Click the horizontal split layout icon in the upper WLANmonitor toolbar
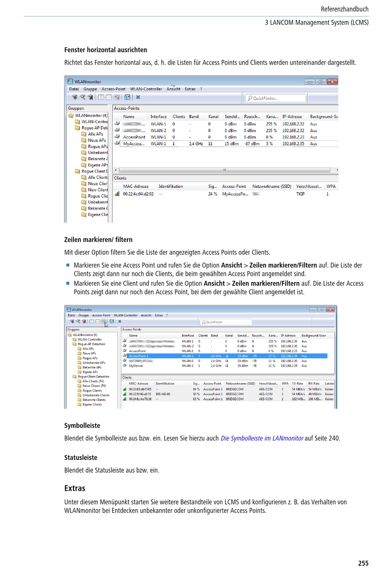This screenshot has height=569, width=392. pyautogui.click(x=109, y=97)
